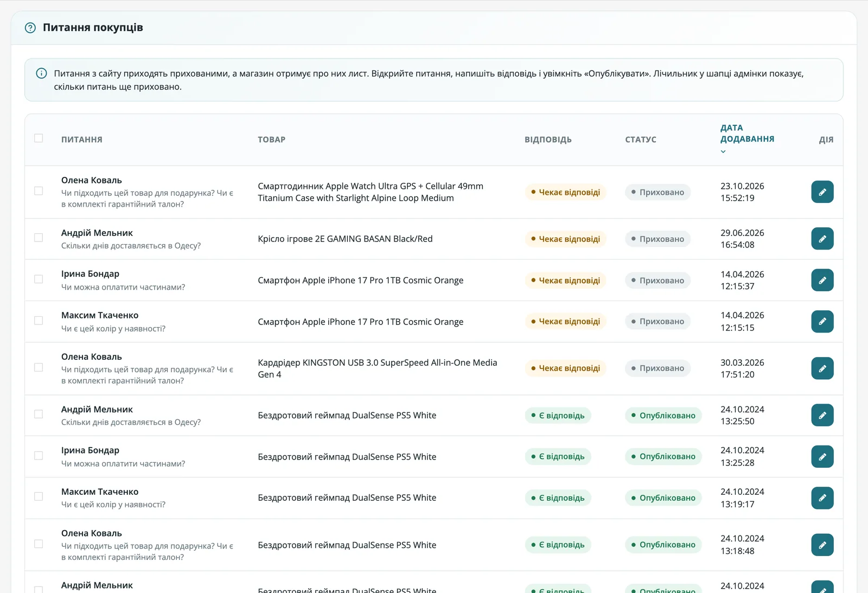
Task: Click the question-mark icon beside Питання покупців
Action: tap(30, 28)
